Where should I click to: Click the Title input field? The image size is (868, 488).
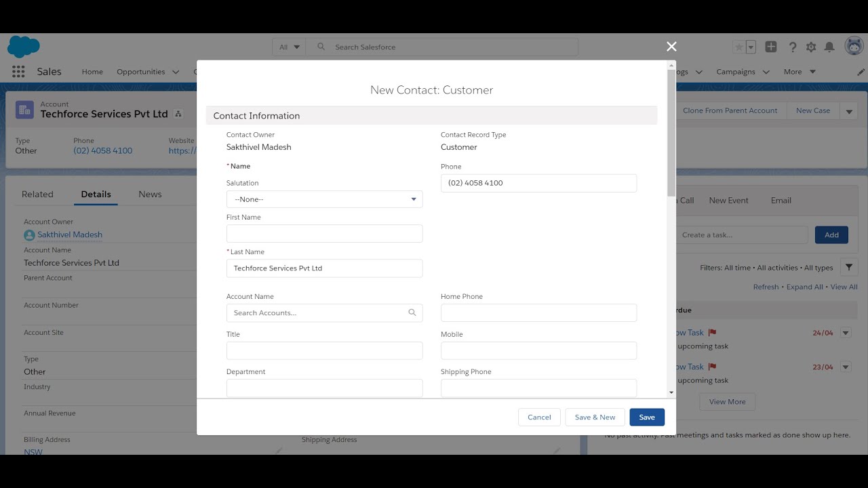click(x=324, y=350)
